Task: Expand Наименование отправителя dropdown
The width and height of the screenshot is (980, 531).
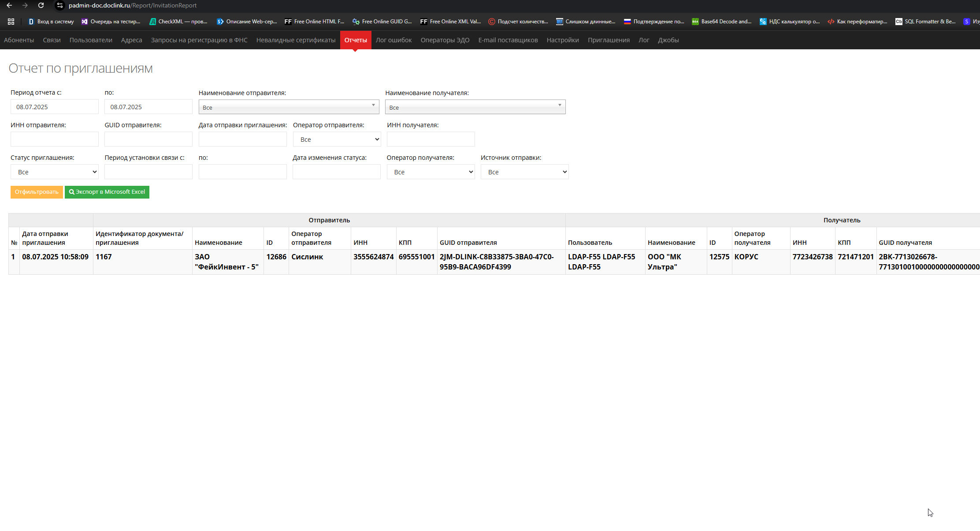Action: (x=289, y=107)
